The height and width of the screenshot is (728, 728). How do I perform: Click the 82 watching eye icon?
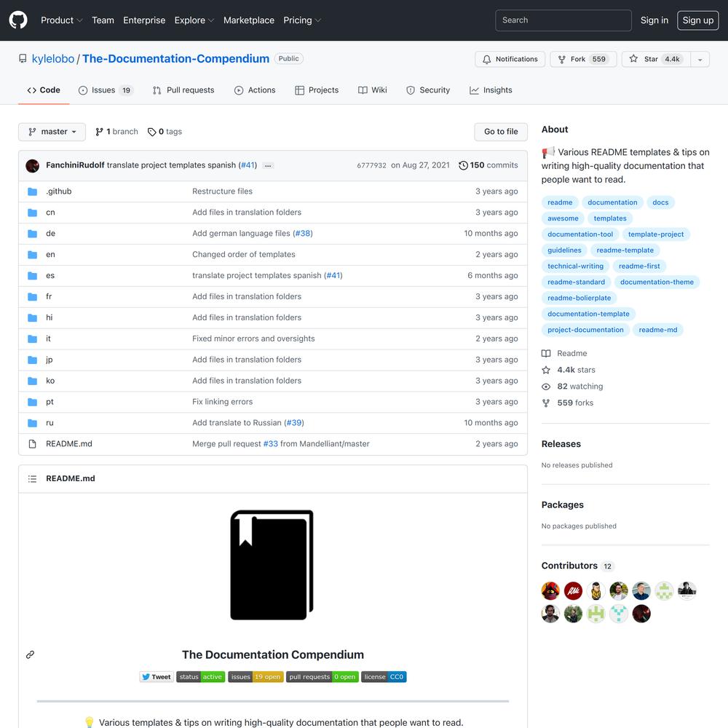546,387
